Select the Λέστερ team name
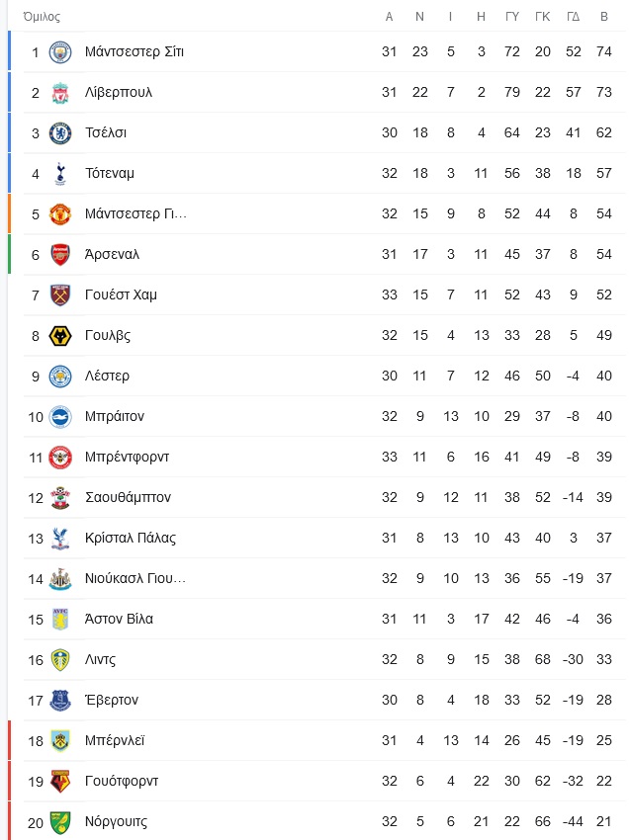This screenshot has width=629, height=840. [107, 377]
